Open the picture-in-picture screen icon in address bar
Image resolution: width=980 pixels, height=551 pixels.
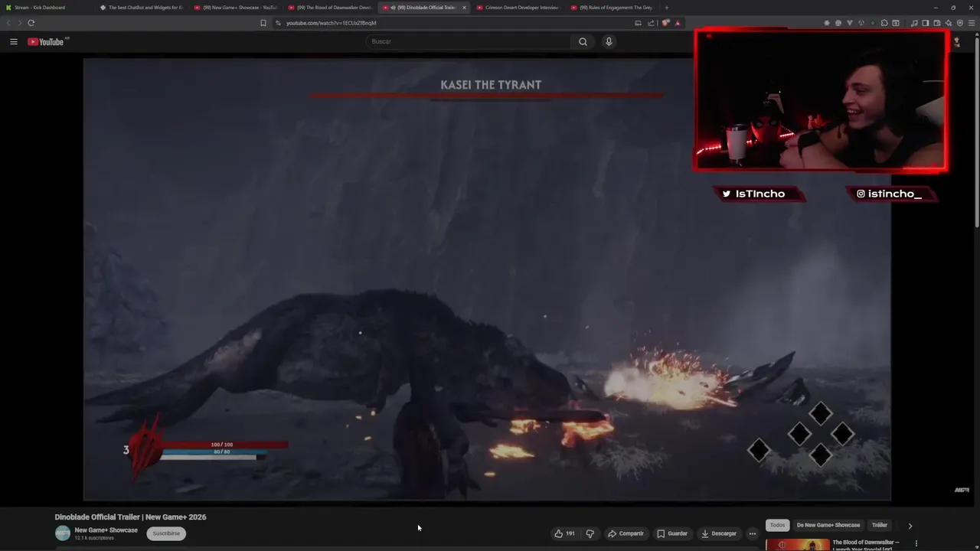(x=639, y=23)
